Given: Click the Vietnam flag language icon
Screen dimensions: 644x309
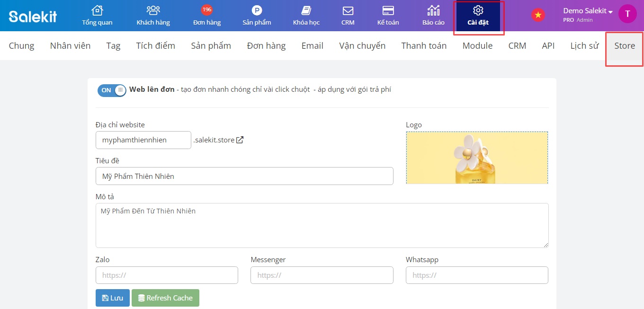Looking at the screenshot, I should click(x=538, y=15).
